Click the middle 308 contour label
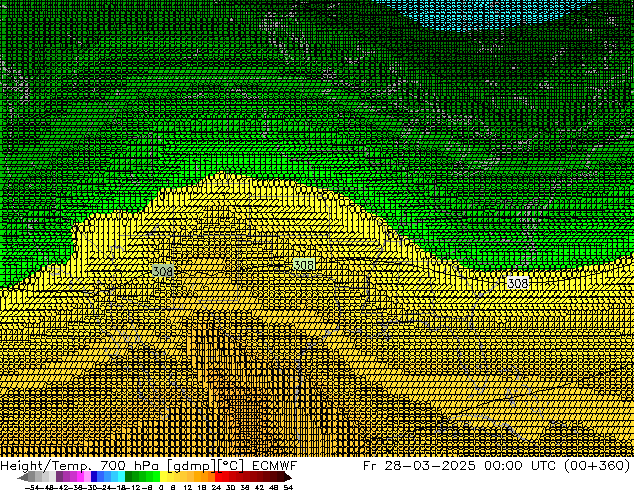 point(304,265)
